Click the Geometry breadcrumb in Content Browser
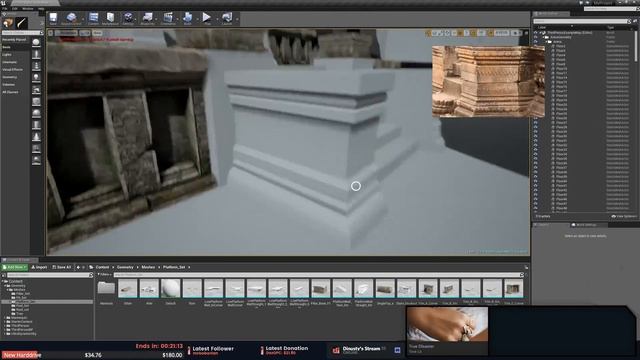The height and width of the screenshot is (360, 640). [x=125, y=267]
